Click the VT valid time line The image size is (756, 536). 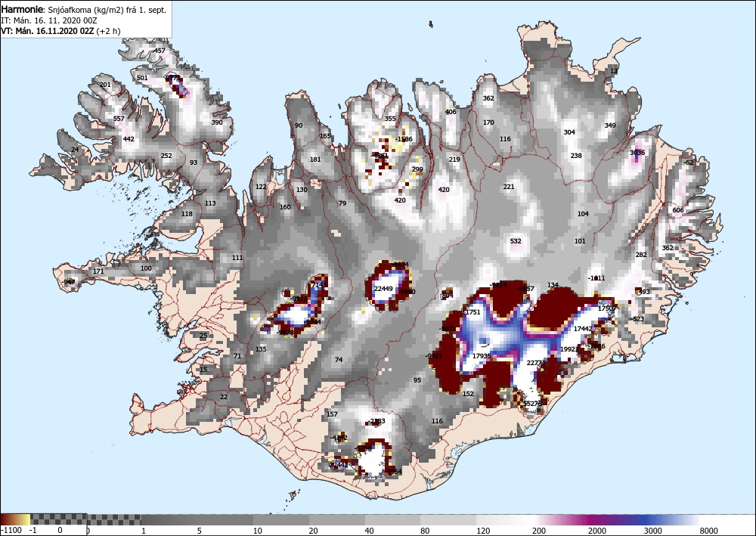[60, 31]
